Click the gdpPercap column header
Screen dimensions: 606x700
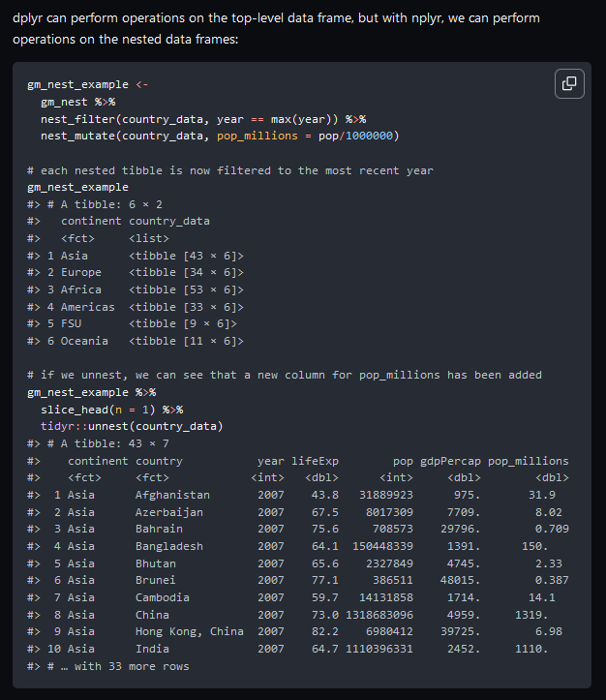coord(450,461)
